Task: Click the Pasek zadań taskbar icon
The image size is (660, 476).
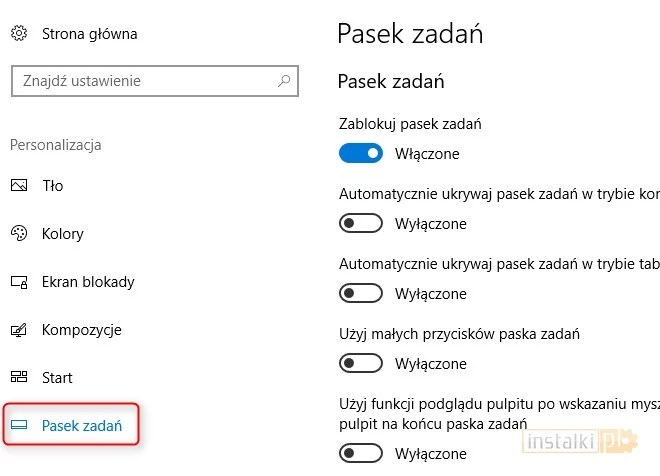Action: pyautogui.click(x=19, y=426)
